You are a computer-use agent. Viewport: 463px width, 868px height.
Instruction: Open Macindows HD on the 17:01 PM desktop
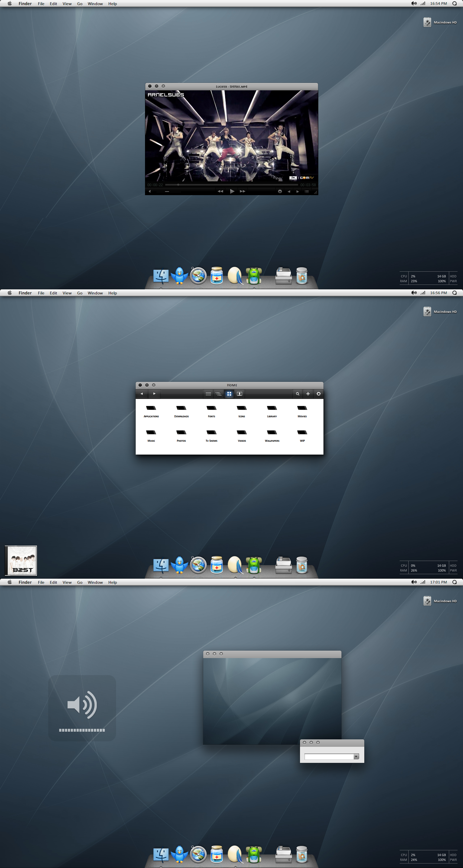(x=440, y=601)
